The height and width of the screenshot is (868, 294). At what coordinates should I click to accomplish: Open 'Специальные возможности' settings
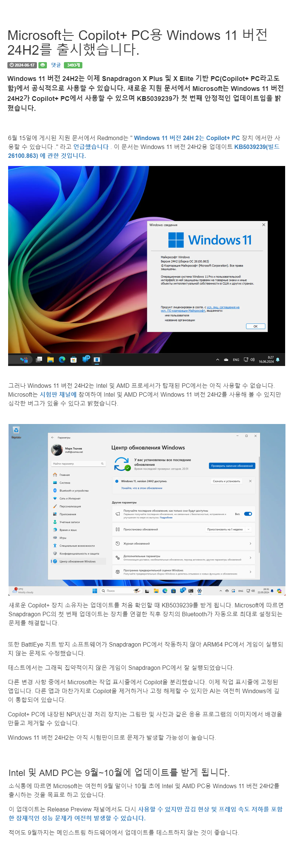tap(78, 546)
